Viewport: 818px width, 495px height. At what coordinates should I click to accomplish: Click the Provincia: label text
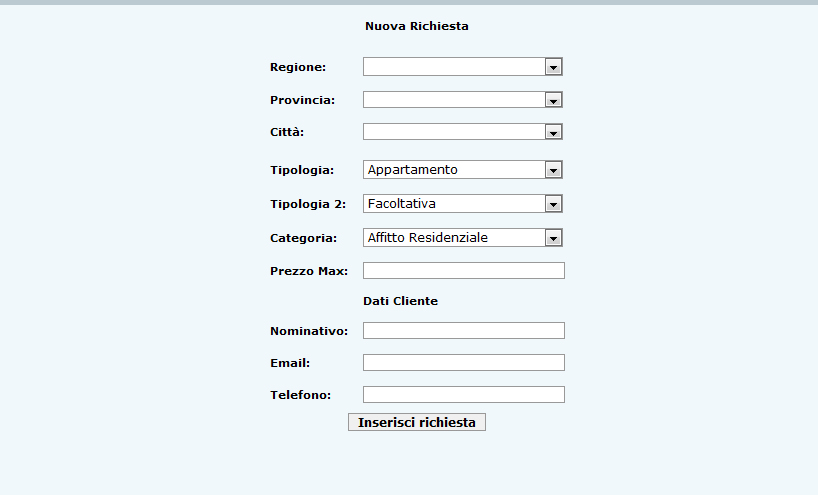[x=303, y=100]
